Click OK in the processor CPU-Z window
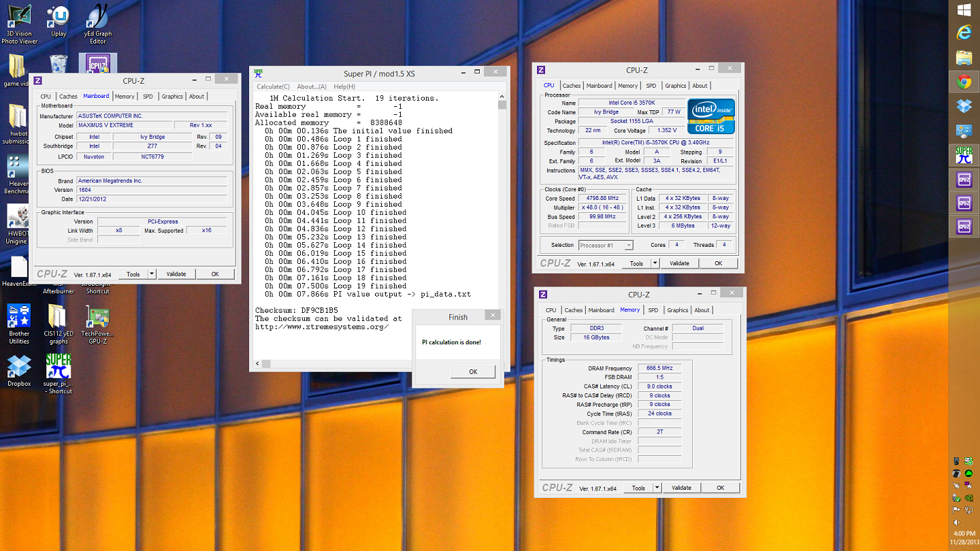This screenshot has width=980, height=551. click(718, 263)
